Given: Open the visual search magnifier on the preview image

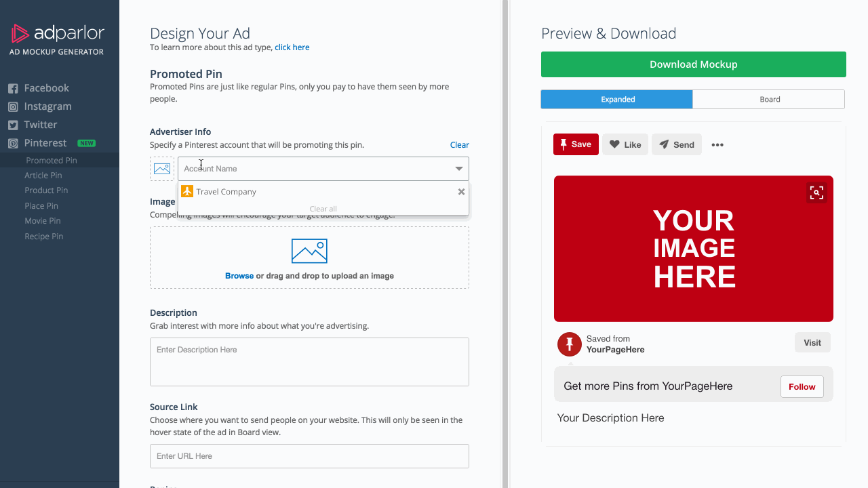Looking at the screenshot, I should (816, 192).
